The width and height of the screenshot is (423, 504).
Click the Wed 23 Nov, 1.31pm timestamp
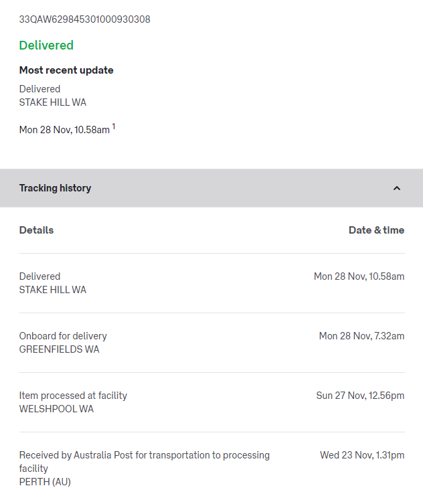[362, 455]
